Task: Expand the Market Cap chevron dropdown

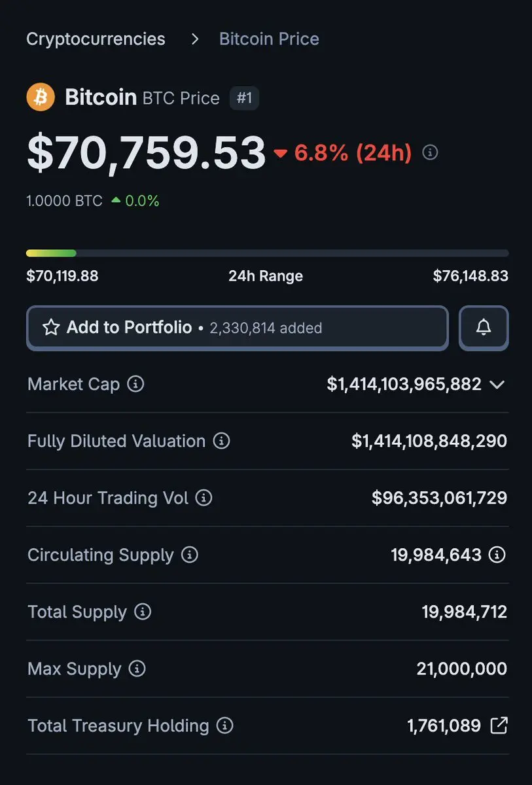Action: (497, 384)
